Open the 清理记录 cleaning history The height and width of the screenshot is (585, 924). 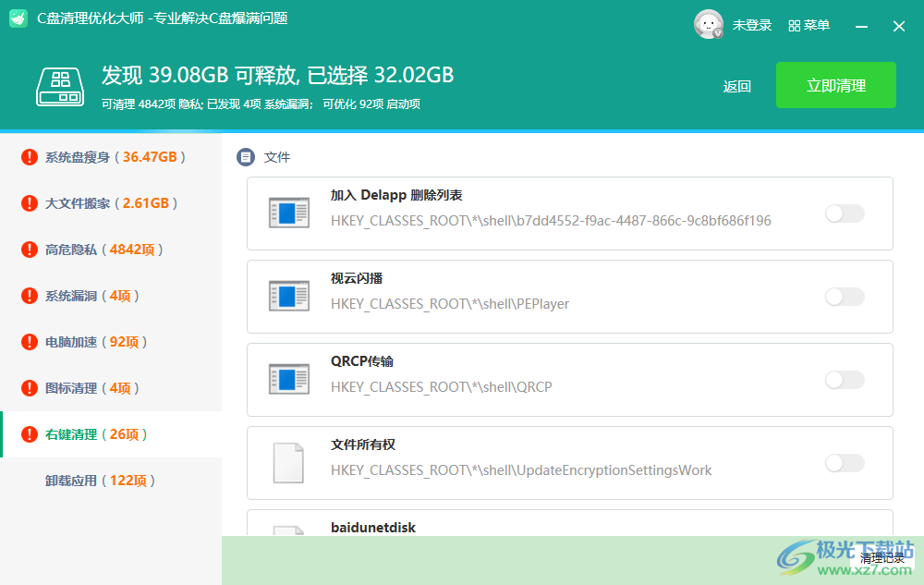click(882, 557)
